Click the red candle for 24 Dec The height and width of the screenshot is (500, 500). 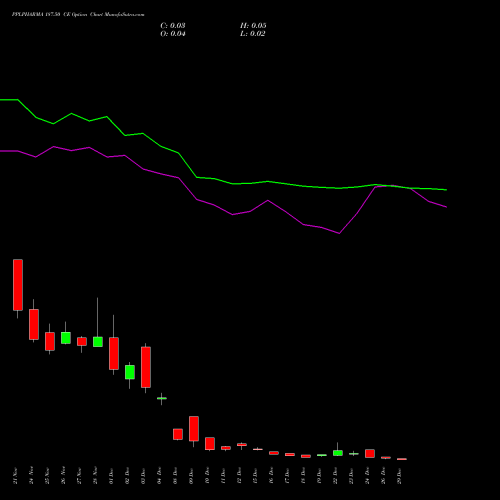(370, 453)
